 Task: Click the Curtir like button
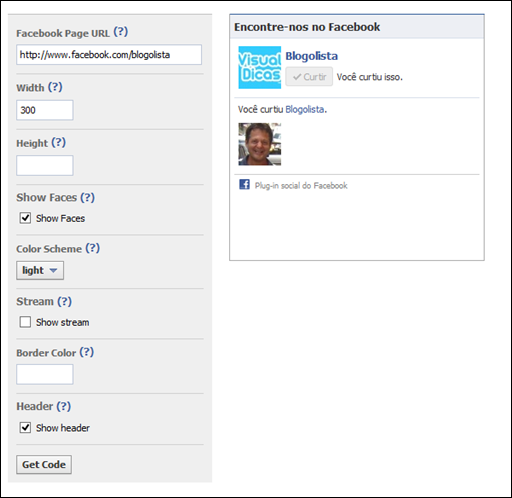pos(309,77)
